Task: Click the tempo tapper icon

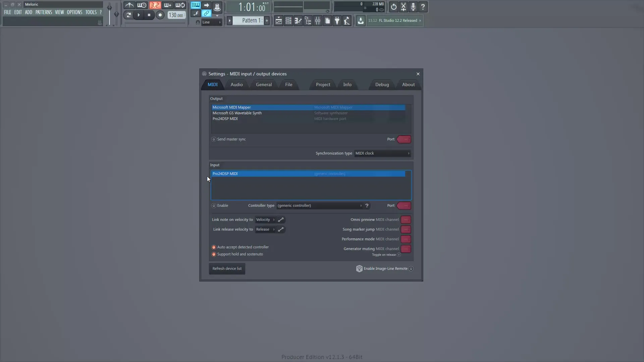Action: (347, 21)
